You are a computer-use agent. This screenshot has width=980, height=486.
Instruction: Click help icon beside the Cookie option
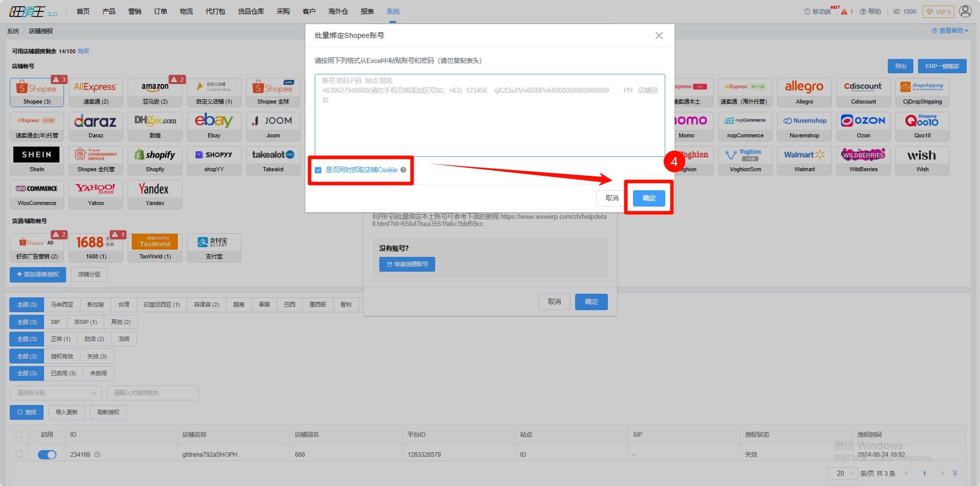coord(403,170)
